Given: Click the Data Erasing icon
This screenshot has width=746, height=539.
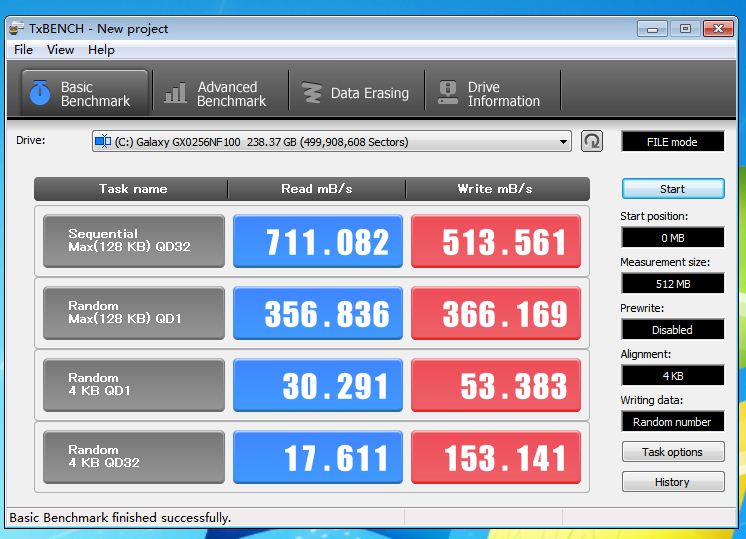Looking at the screenshot, I should pos(312,93).
